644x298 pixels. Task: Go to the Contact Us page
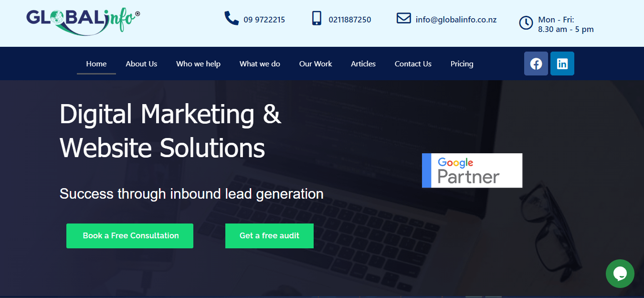(413, 64)
